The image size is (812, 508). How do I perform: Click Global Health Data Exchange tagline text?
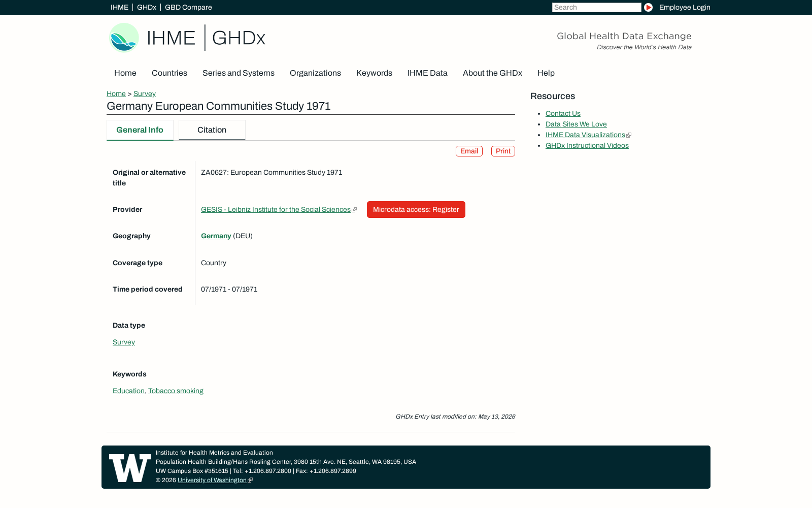coord(624,36)
